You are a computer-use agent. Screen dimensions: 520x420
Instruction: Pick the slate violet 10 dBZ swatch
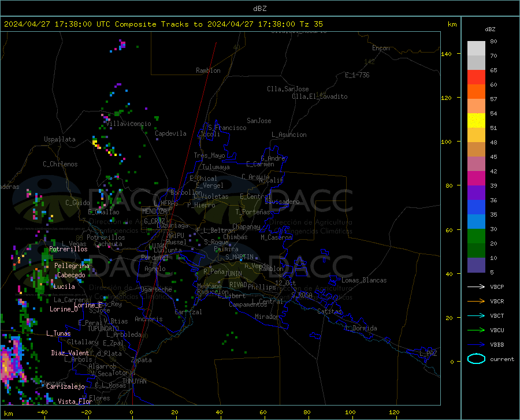coord(476,265)
